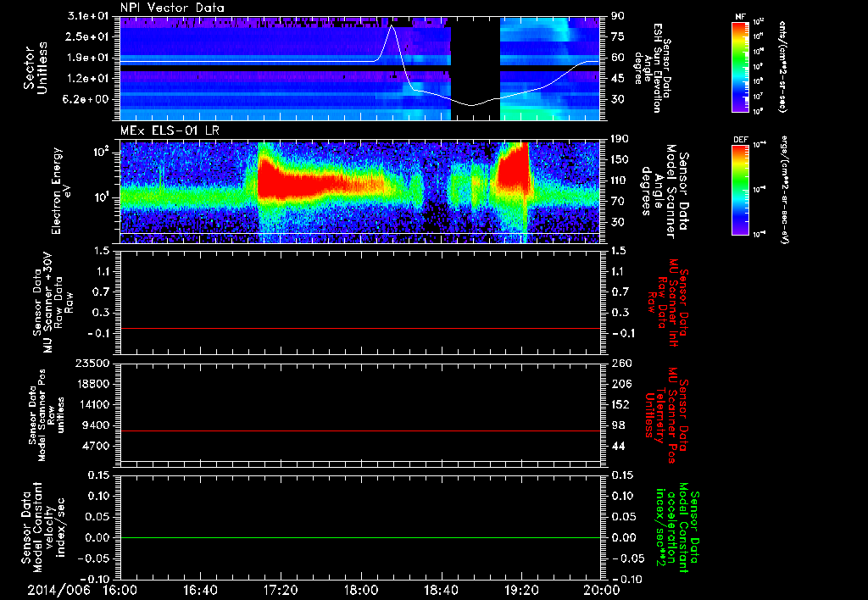Click the 19:20 time axis label
868x600 pixels.
pyautogui.click(x=521, y=590)
